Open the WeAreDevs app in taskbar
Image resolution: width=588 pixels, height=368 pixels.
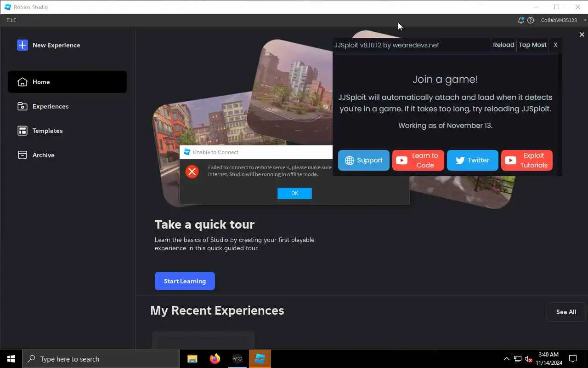pos(237,359)
